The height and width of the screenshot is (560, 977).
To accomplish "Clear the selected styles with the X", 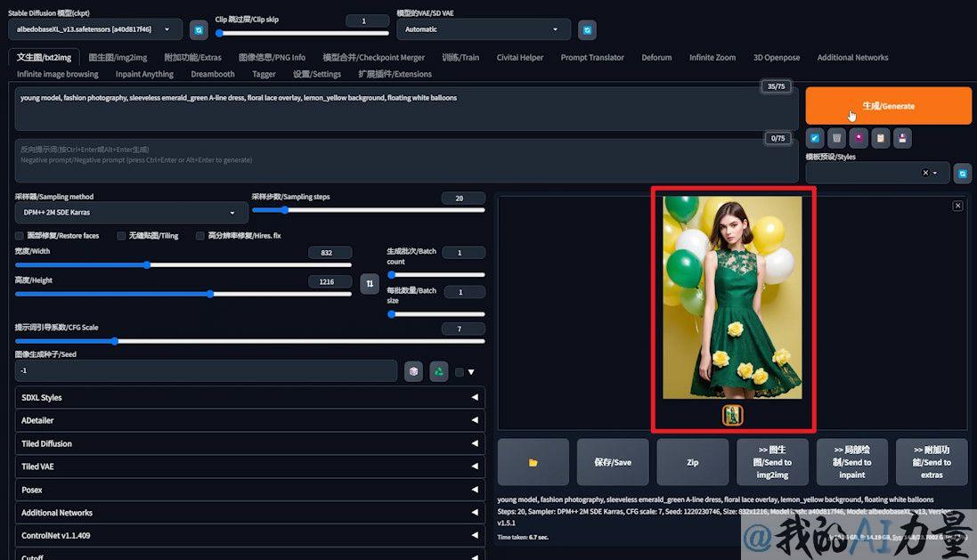I will [x=925, y=173].
